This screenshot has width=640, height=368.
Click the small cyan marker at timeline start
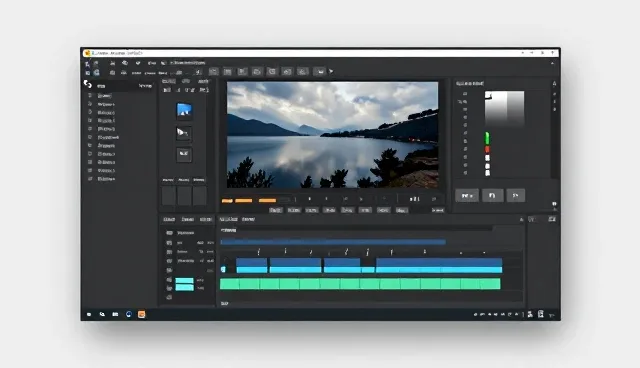click(223, 269)
